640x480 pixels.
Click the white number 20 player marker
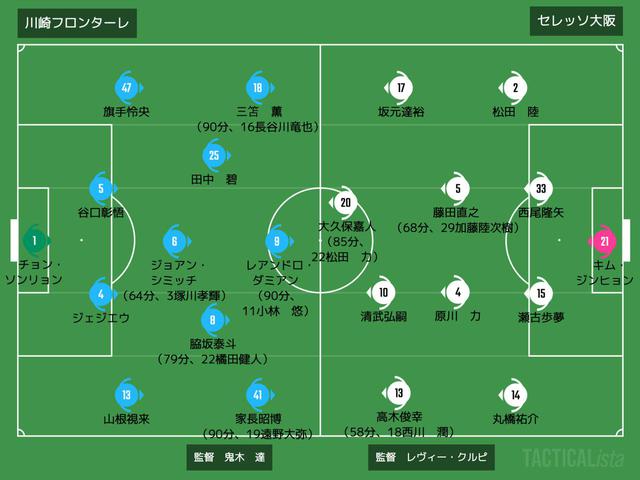[x=344, y=202]
